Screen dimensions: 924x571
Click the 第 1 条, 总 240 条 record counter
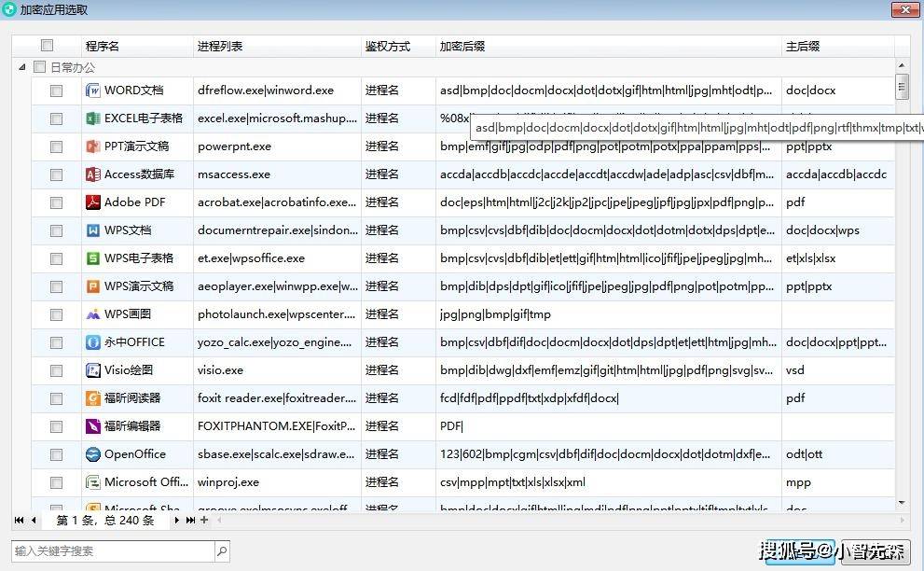click(105, 521)
